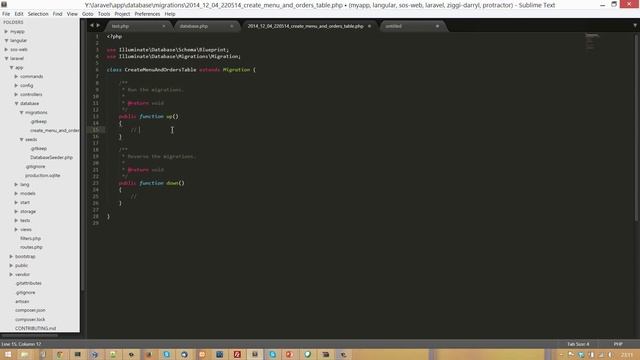Image resolution: width=640 pixels, height=360 pixels.
Task: Collapse the migrations folder
Action: tap(21, 112)
